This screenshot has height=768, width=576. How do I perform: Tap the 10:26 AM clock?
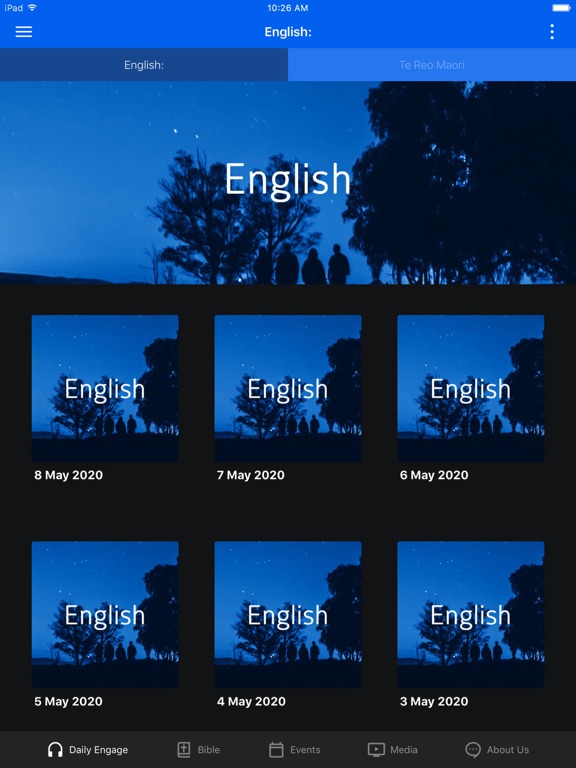click(x=288, y=8)
